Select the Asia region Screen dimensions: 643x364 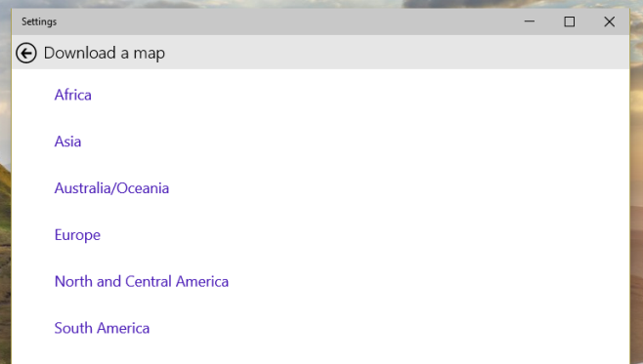click(x=67, y=142)
